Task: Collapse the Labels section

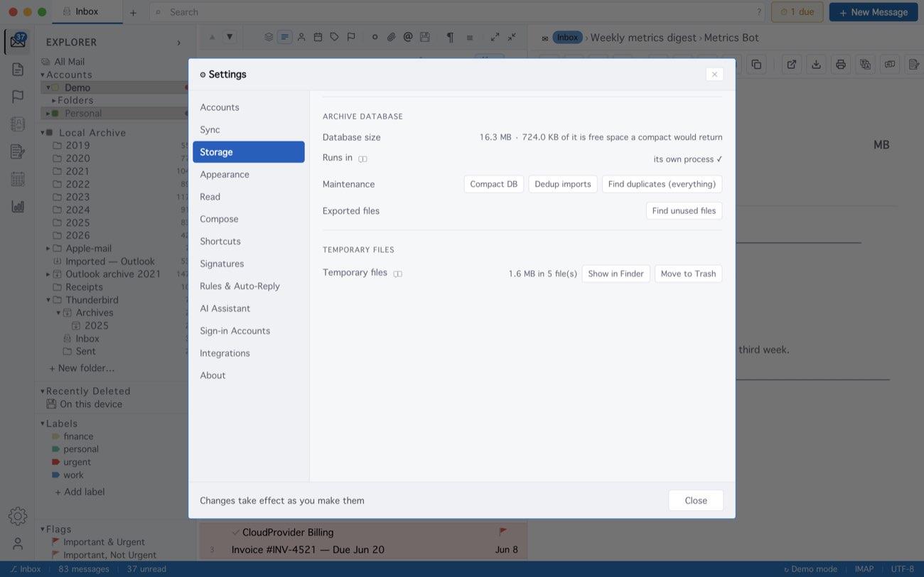Action: click(x=43, y=424)
